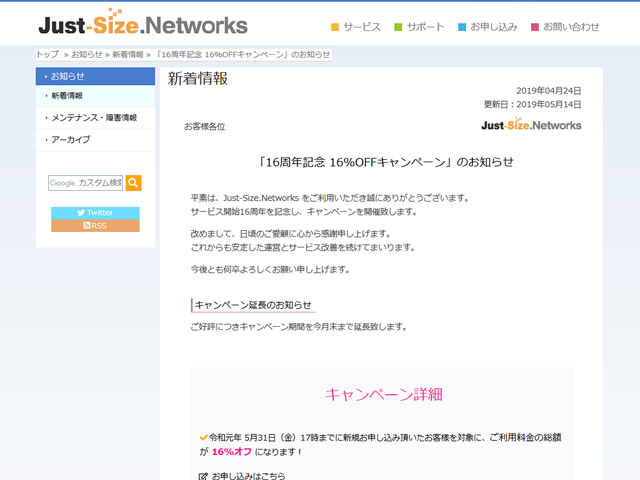
Task: Click the 16%オフ pink text
Action: pyautogui.click(x=231, y=452)
